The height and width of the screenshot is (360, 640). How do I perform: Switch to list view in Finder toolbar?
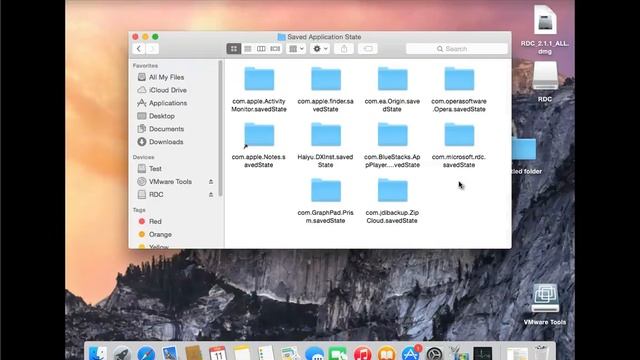pos(247,49)
